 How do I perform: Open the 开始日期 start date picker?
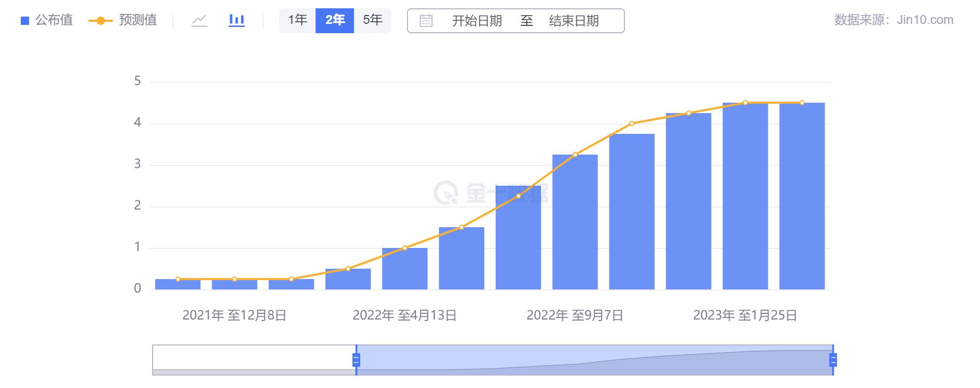click(x=477, y=21)
